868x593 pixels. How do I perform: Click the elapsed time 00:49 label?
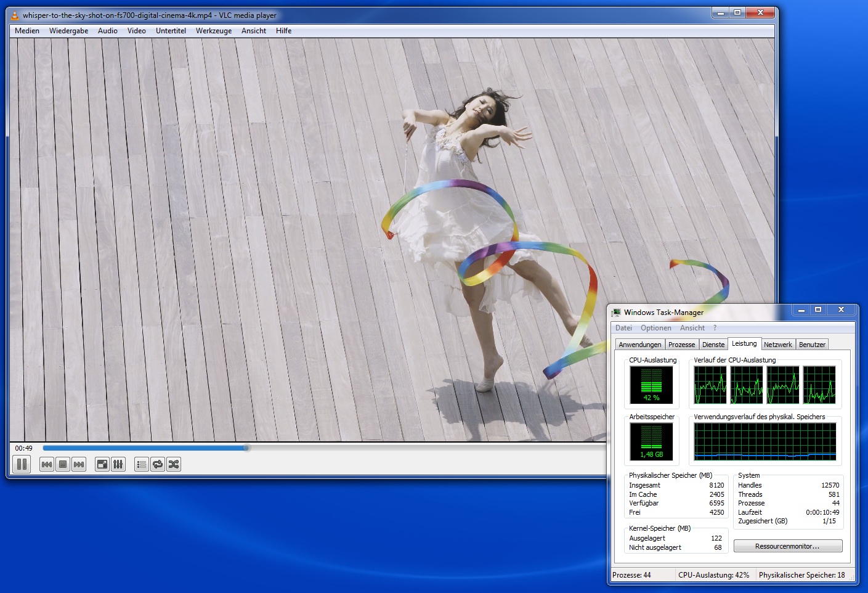click(x=24, y=448)
